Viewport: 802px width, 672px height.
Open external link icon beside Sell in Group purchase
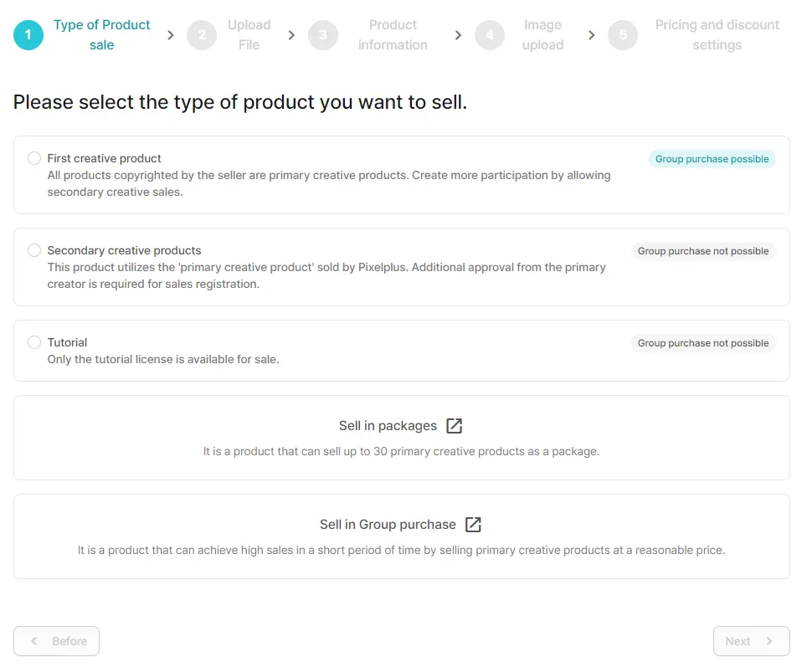[473, 525]
